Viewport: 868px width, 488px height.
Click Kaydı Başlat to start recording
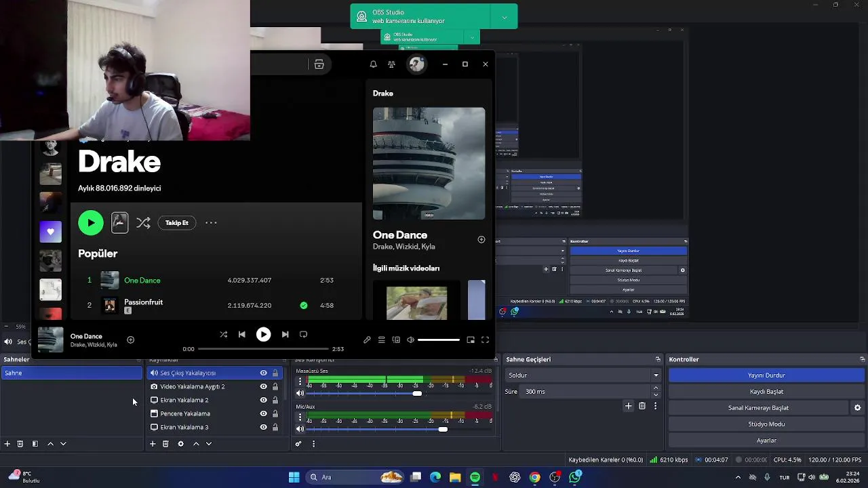click(x=766, y=392)
